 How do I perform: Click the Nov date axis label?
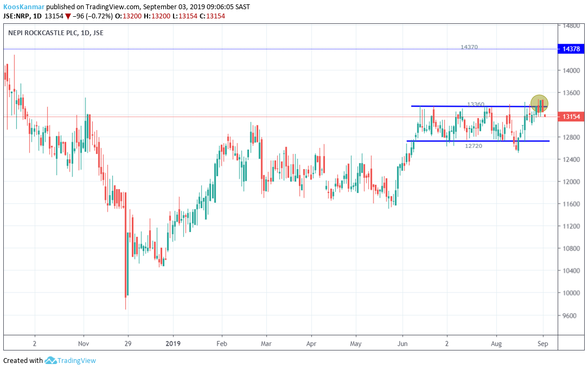pos(83,343)
